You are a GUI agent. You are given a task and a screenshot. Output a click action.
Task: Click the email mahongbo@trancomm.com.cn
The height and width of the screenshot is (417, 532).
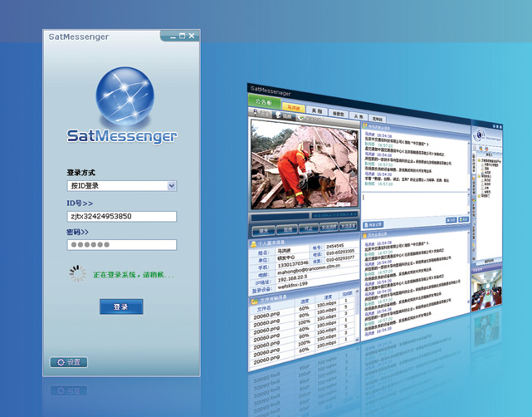(309, 269)
